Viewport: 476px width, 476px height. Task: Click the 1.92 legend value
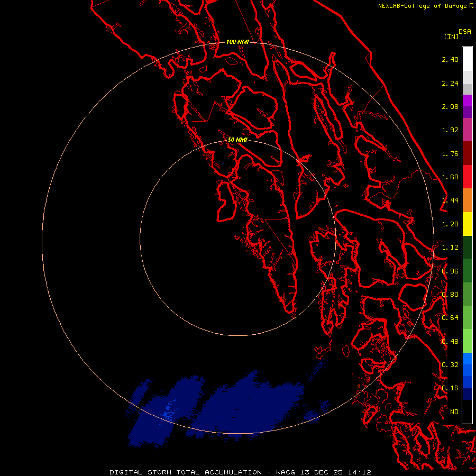pos(450,130)
